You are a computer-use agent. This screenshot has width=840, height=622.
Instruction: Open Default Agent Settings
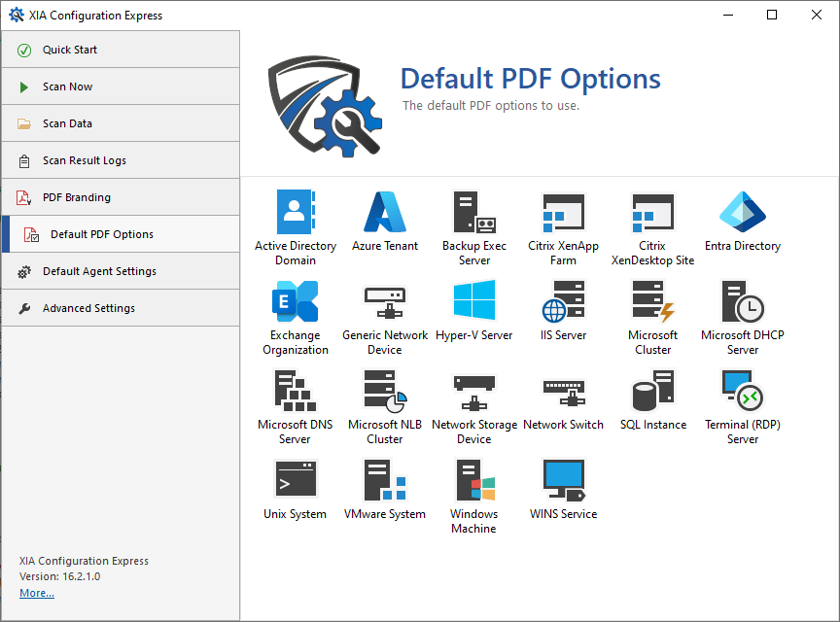pos(121,271)
